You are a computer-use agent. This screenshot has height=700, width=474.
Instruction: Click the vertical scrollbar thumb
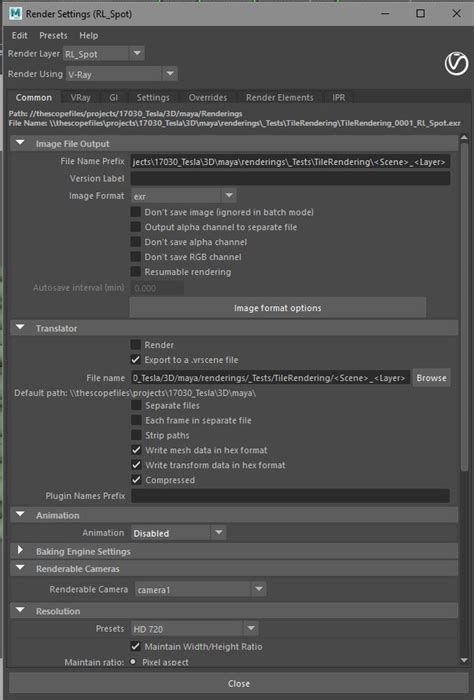tap(464, 306)
